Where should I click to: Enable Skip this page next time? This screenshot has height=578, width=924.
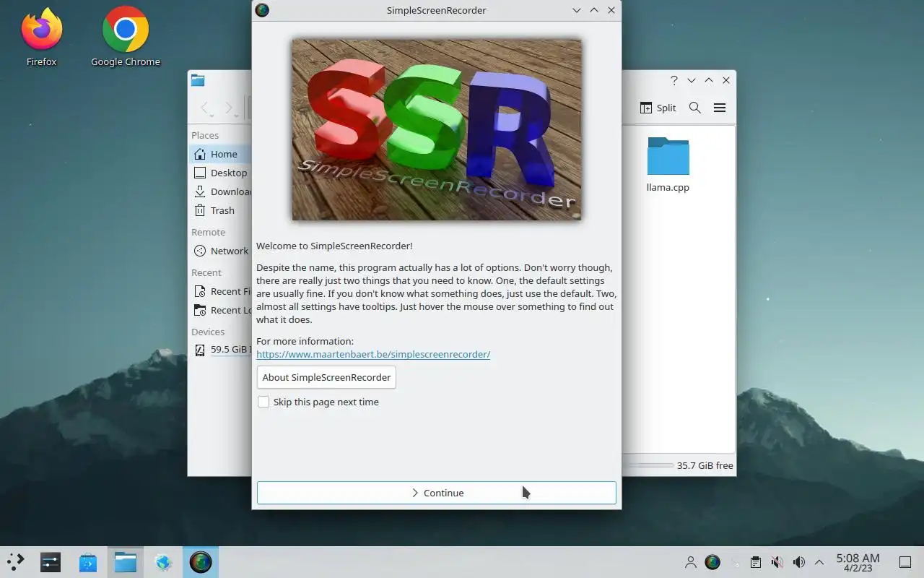pos(318,402)
